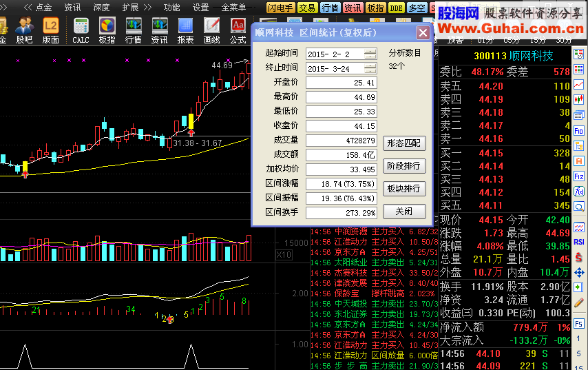
Task: Click the F5 chart switch icon
Action: tap(578, 324)
